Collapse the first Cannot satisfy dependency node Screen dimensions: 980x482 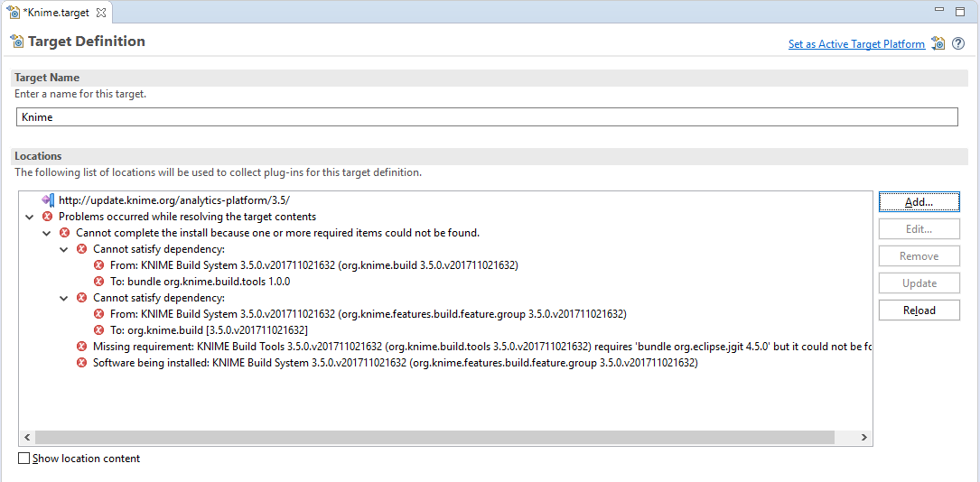[x=64, y=249]
